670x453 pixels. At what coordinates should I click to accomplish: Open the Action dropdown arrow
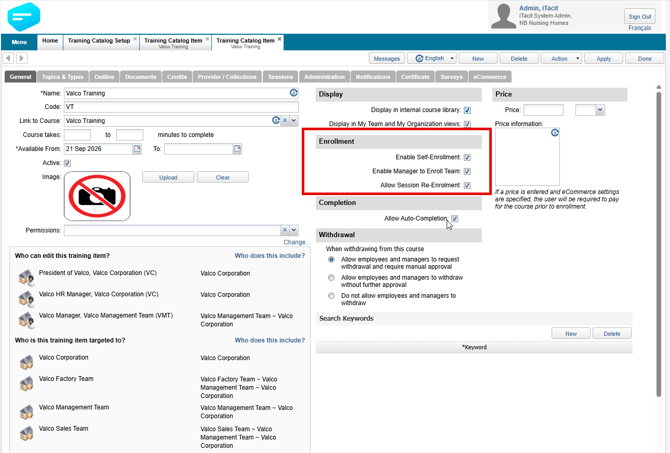coord(577,58)
